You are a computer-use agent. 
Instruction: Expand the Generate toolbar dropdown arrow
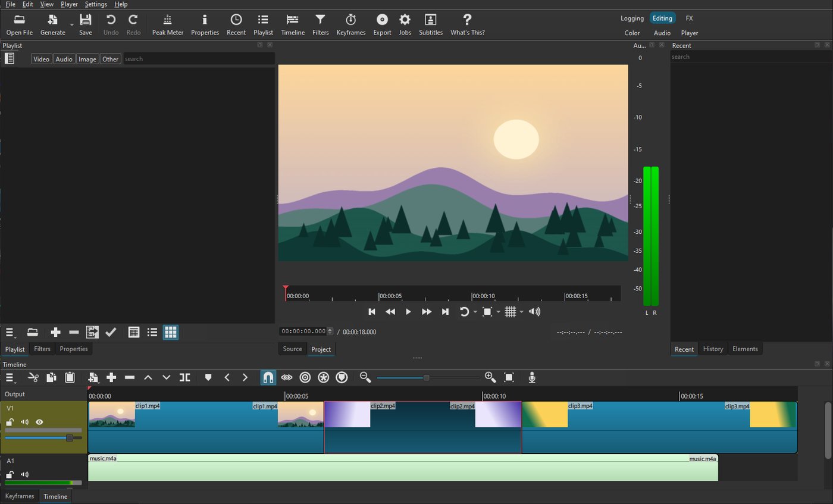[71, 25]
